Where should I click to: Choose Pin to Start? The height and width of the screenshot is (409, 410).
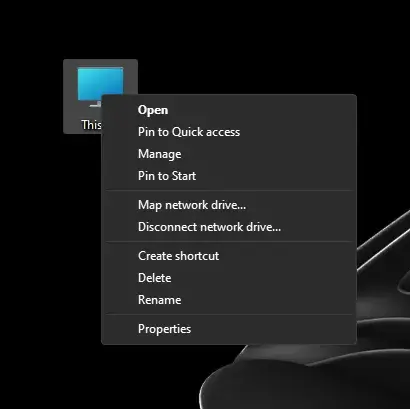(x=229, y=176)
